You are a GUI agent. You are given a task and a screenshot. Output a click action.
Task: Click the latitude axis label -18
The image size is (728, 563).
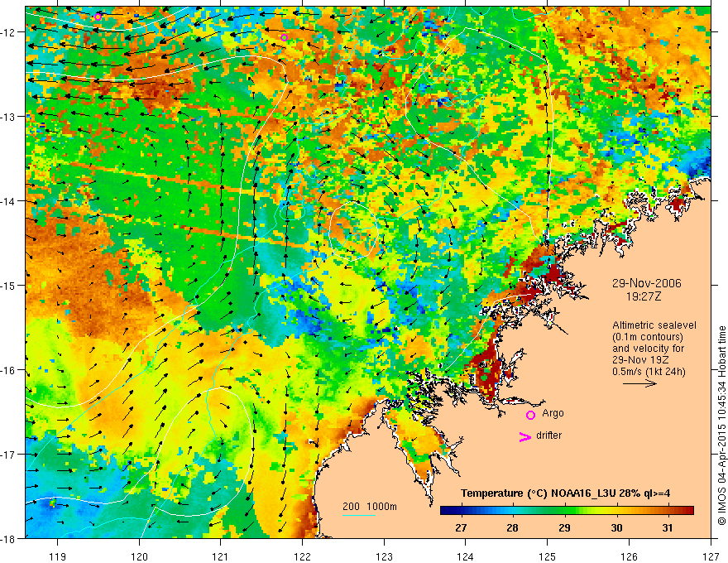tap(8, 538)
